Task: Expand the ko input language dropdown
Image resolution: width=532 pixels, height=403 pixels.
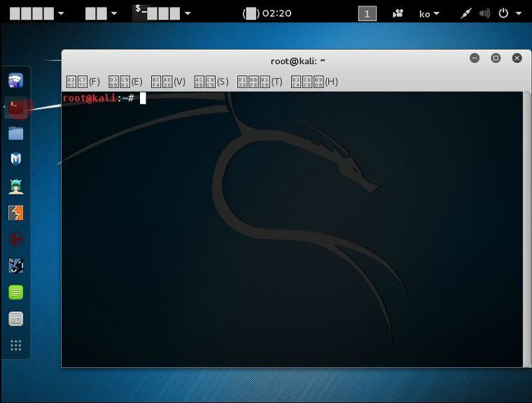Action: tap(429, 13)
